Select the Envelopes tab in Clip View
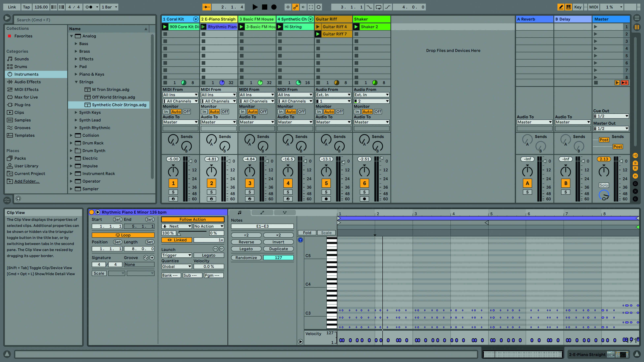This screenshot has width=644, height=362. pos(262,213)
